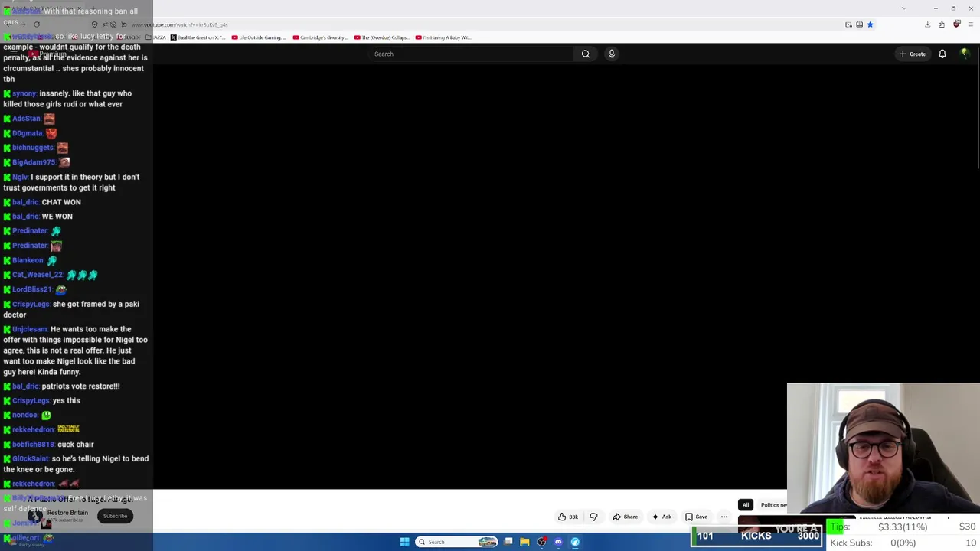
Task: Activate voice search microphone icon
Action: pyautogui.click(x=612, y=54)
